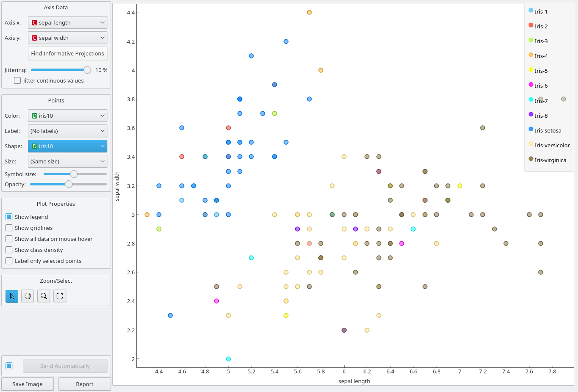Open the Size dropdown showing (Same size)
Image resolution: width=578 pixels, height=392 pixels.
(x=67, y=161)
